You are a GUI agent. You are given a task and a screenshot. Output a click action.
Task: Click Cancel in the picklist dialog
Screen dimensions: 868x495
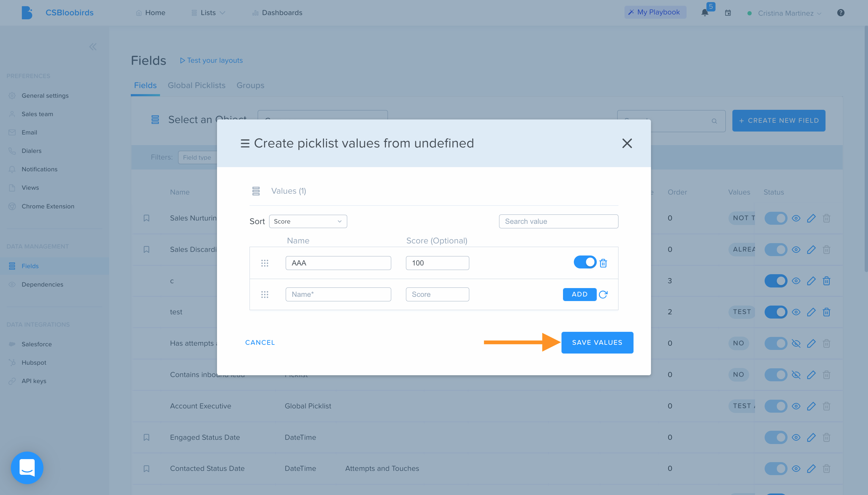pyautogui.click(x=260, y=343)
